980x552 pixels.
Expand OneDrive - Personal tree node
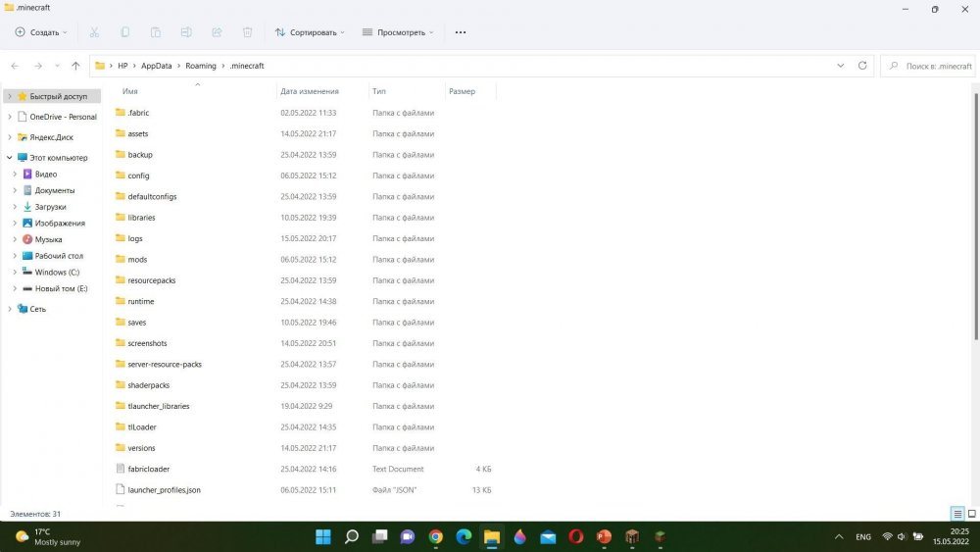click(x=10, y=117)
